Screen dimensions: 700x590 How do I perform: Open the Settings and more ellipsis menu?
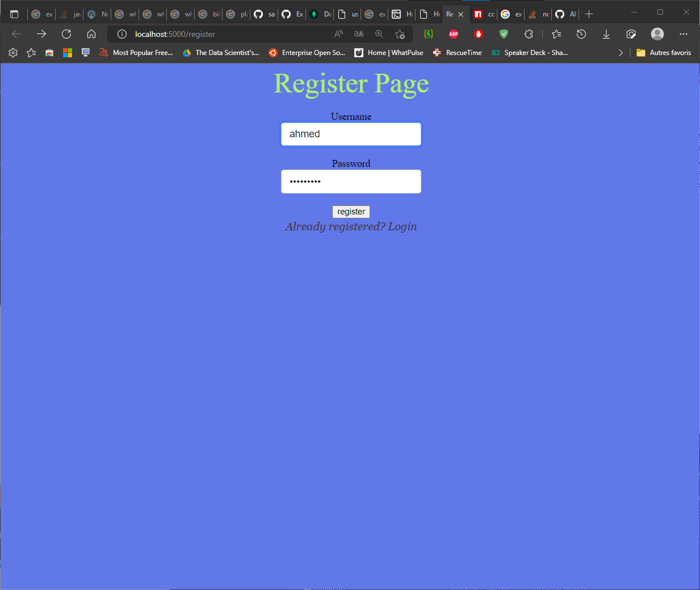[684, 34]
